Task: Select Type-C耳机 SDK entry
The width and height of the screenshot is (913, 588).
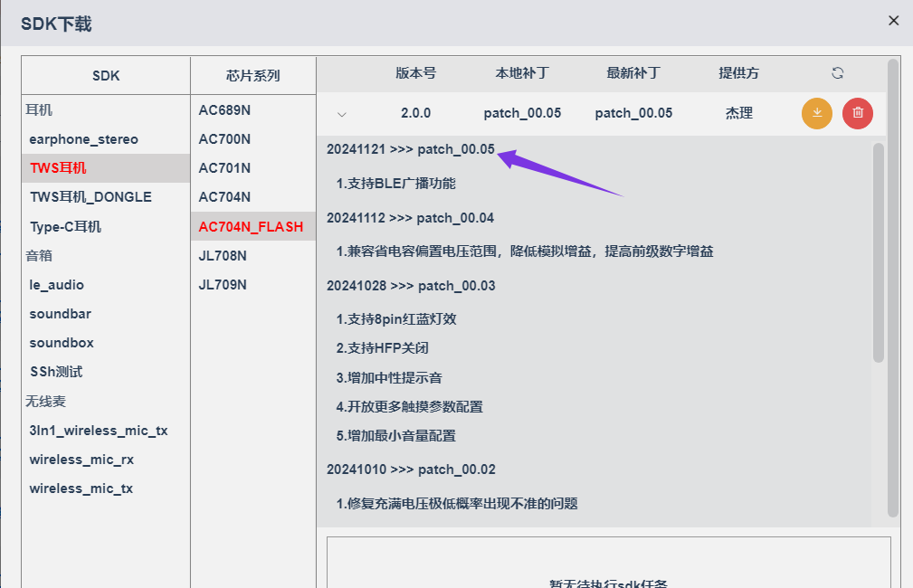Action: [66, 226]
